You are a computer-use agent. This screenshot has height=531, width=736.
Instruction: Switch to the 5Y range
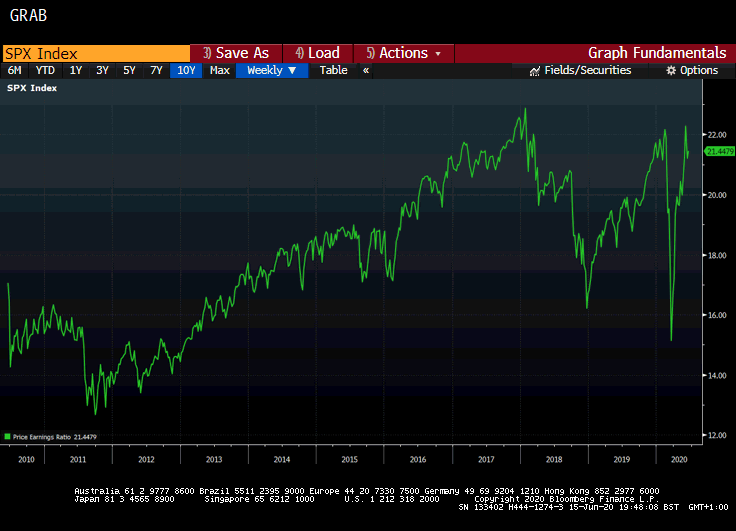click(x=129, y=70)
